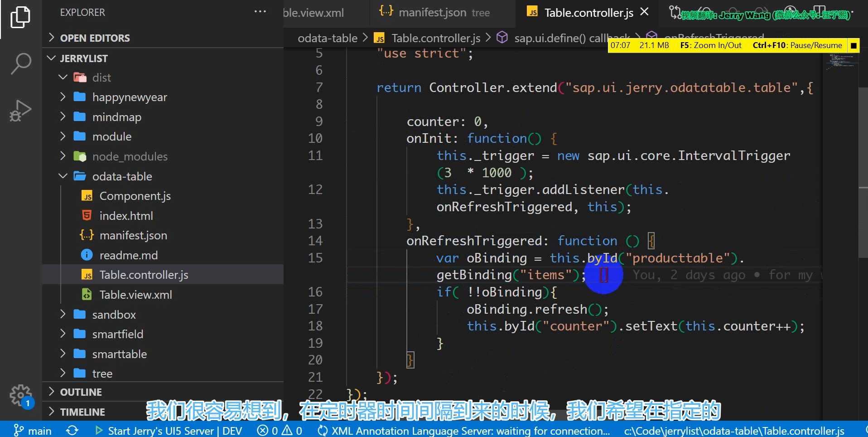
Task: Click the Start Jerry's UI5 Server play icon
Action: click(99, 430)
